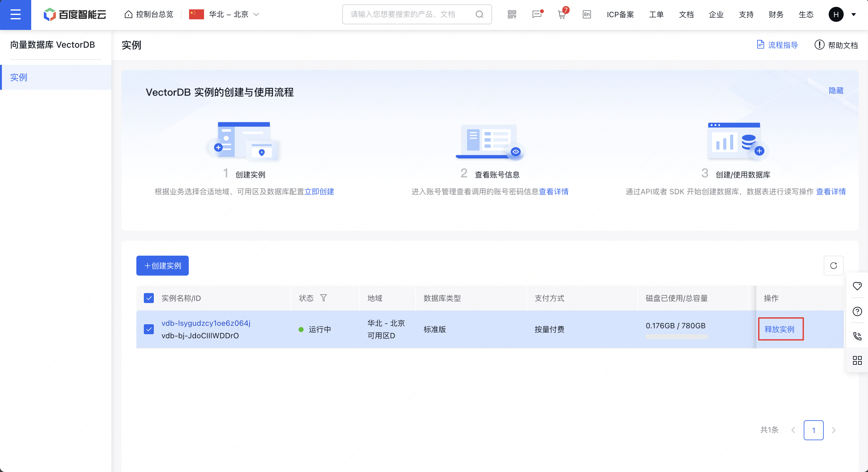Open 支持 in the top navigation

point(746,14)
